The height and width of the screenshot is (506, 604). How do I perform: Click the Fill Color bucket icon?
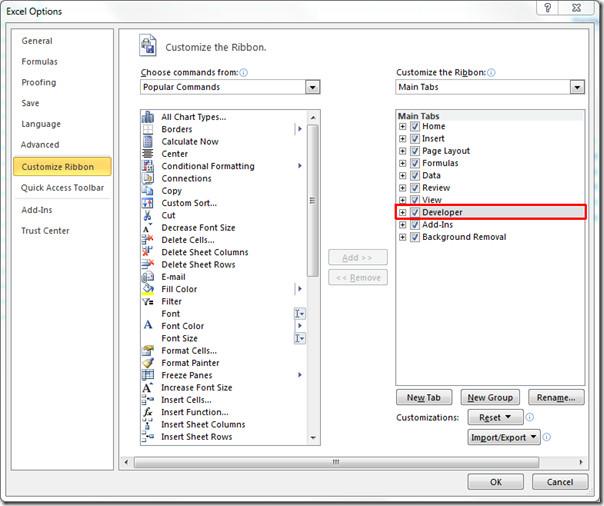click(148, 289)
